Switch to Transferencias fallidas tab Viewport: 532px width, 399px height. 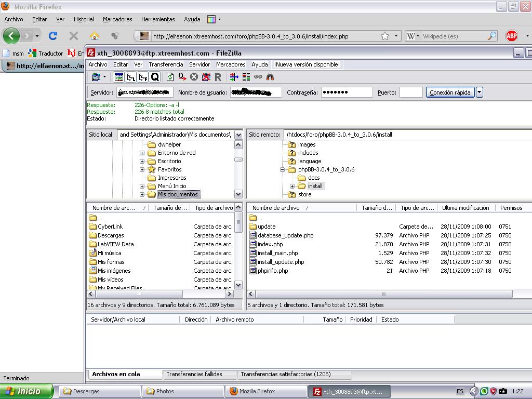(x=199, y=374)
